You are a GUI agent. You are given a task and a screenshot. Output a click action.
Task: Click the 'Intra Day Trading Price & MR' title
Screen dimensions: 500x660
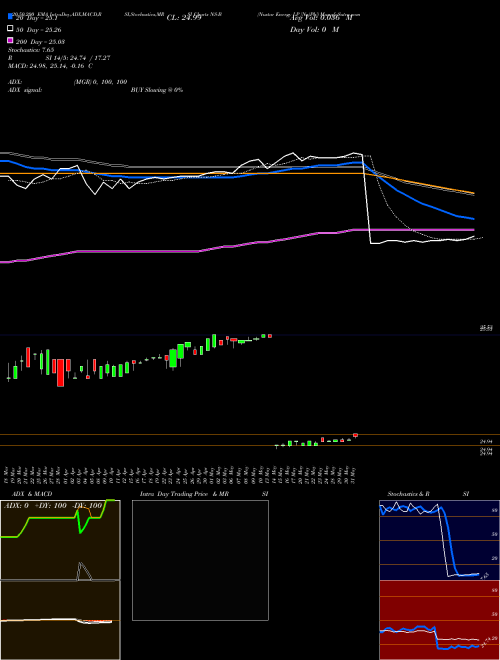coord(184,494)
